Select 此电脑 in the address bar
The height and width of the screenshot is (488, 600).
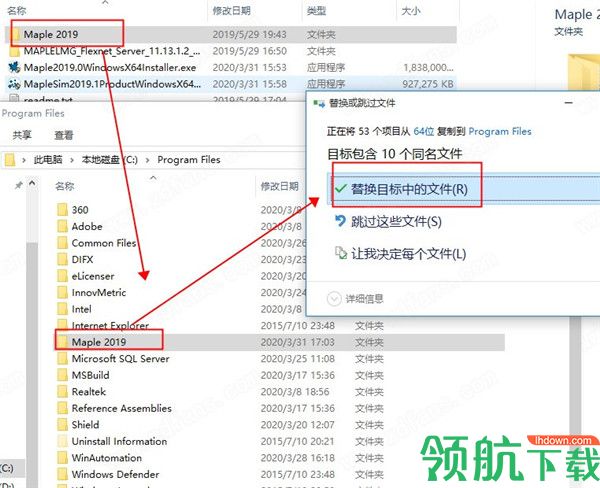(48, 160)
